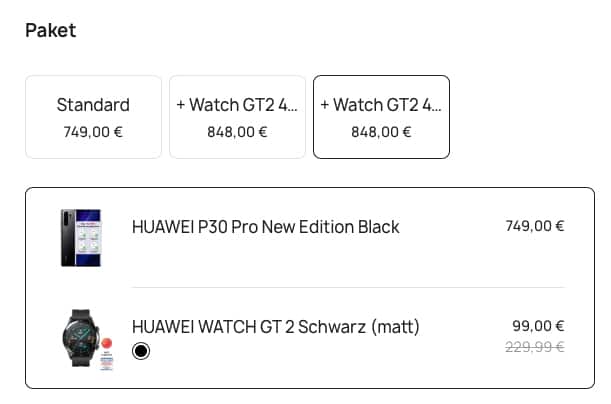The height and width of the screenshot is (404, 611).
Task: Select the Standard package tile
Action: click(x=93, y=117)
